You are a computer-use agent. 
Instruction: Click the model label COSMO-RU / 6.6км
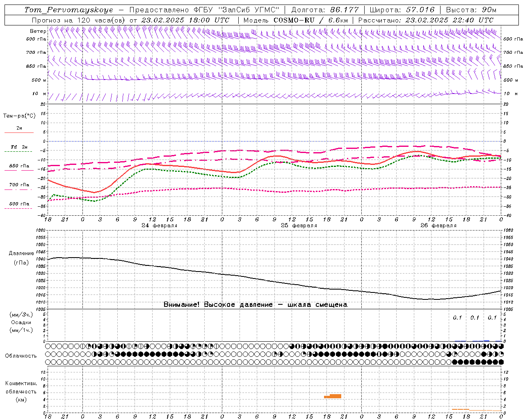pos(310,20)
